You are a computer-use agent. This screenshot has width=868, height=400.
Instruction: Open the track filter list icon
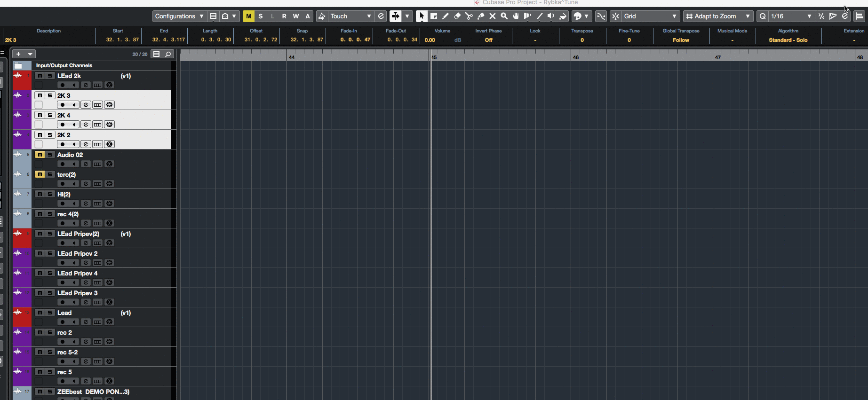pos(157,54)
